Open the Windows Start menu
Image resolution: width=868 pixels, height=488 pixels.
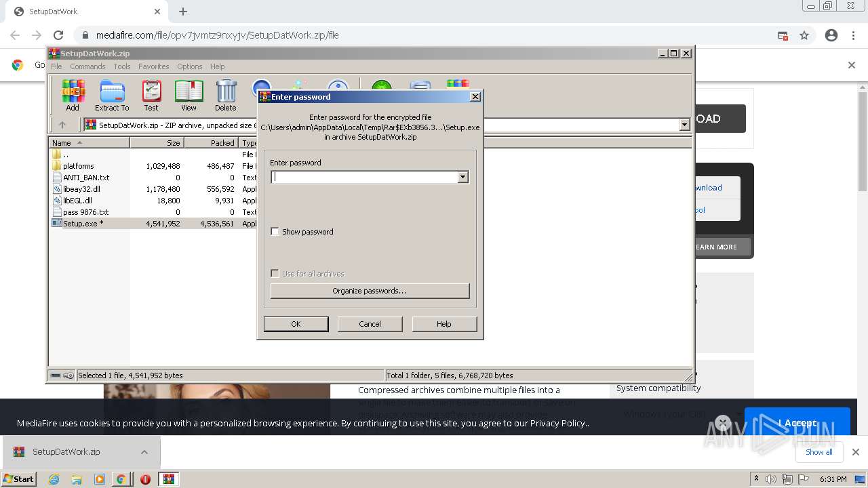pyautogui.click(x=19, y=479)
